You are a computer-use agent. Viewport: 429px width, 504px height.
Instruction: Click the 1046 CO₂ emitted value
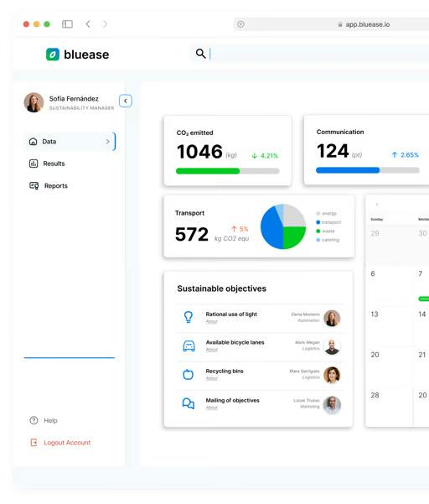pos(199,152)
